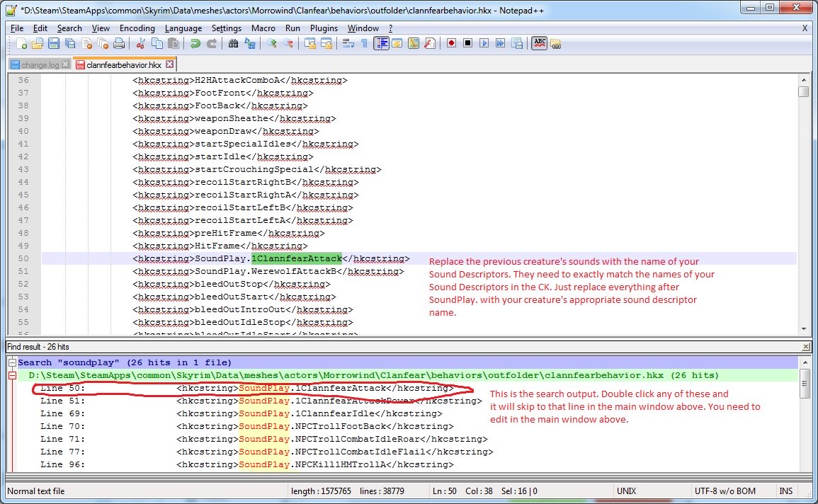Toggle synchronized vertical scrolling
This screenshot has width=818, height=504.
tap(310, 44)
